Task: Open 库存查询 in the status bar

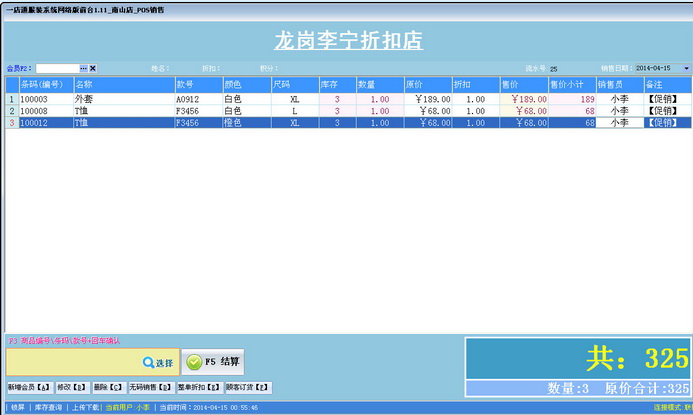Action: click(x=50, y=408)
